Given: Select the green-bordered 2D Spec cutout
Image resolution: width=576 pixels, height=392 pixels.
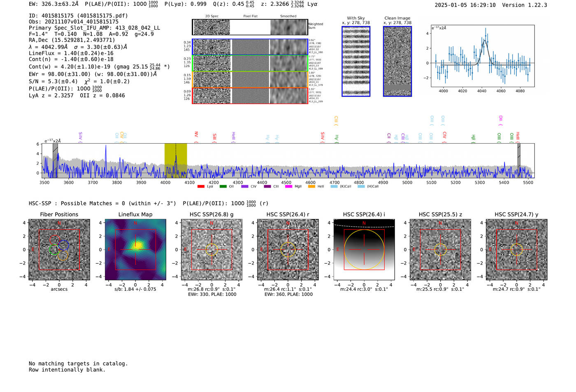Looking at the screenshot, I should pyautogui.click(x=212, y=63).
